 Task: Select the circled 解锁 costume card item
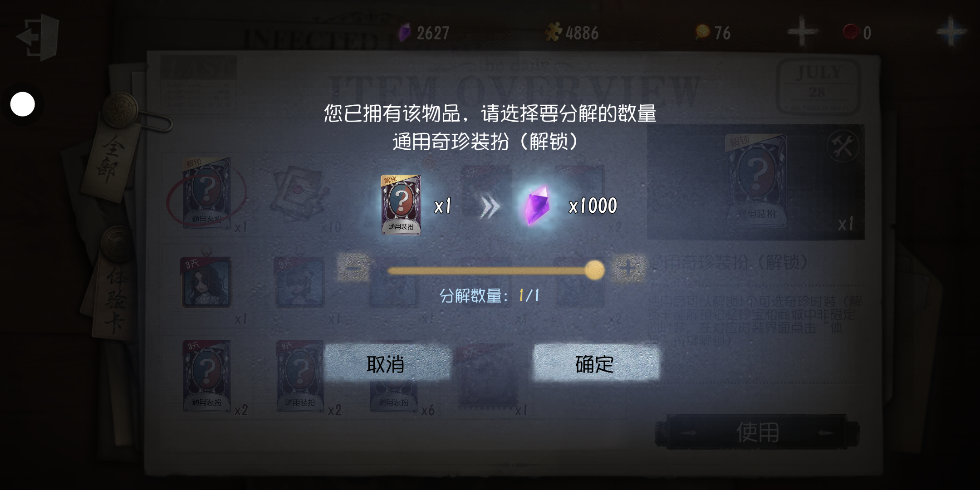(x=206, y=193)
